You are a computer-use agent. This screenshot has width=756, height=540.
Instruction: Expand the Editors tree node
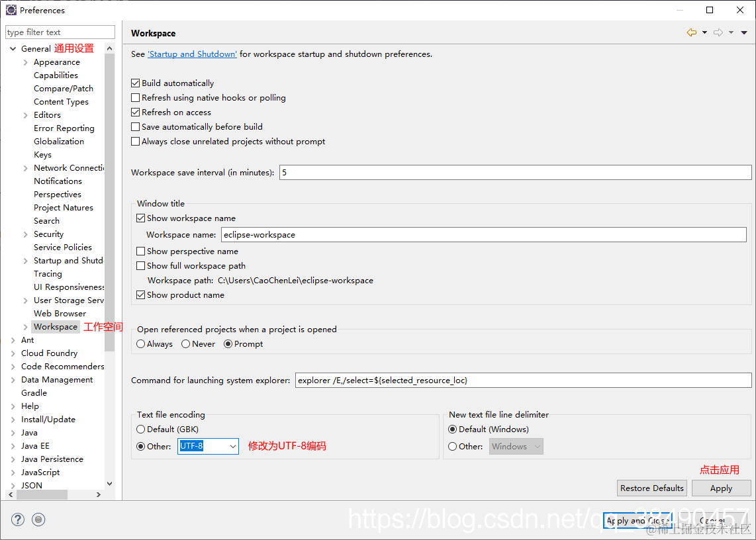(x=26, y=115)
